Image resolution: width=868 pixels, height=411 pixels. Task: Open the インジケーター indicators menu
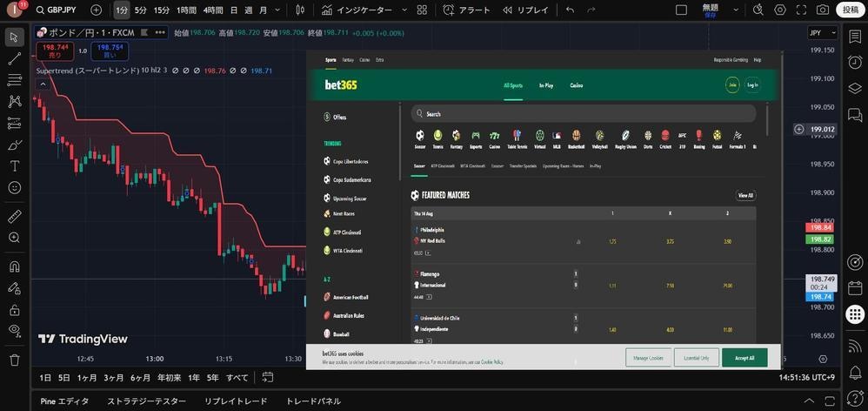click(x=357, y=10)
